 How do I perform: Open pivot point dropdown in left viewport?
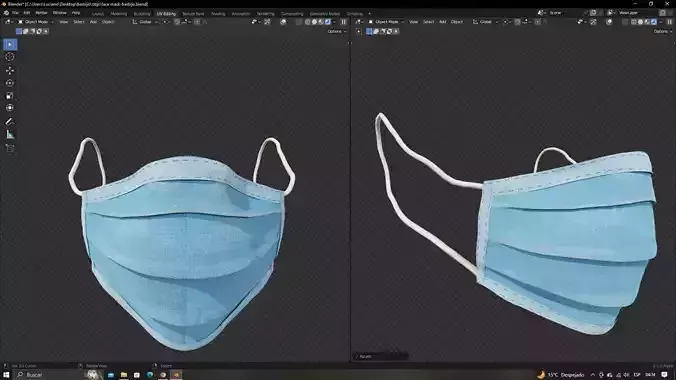pos(166,22)
